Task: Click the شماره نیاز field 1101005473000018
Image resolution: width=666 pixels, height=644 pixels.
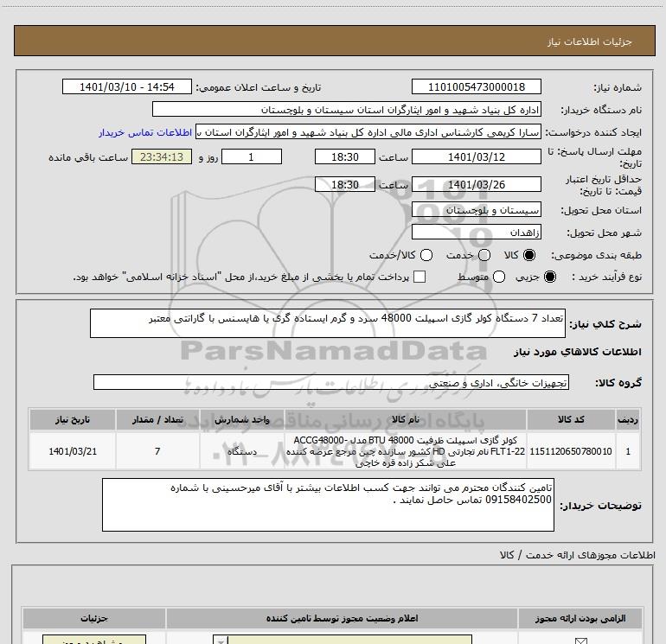Action: (476, 86)
